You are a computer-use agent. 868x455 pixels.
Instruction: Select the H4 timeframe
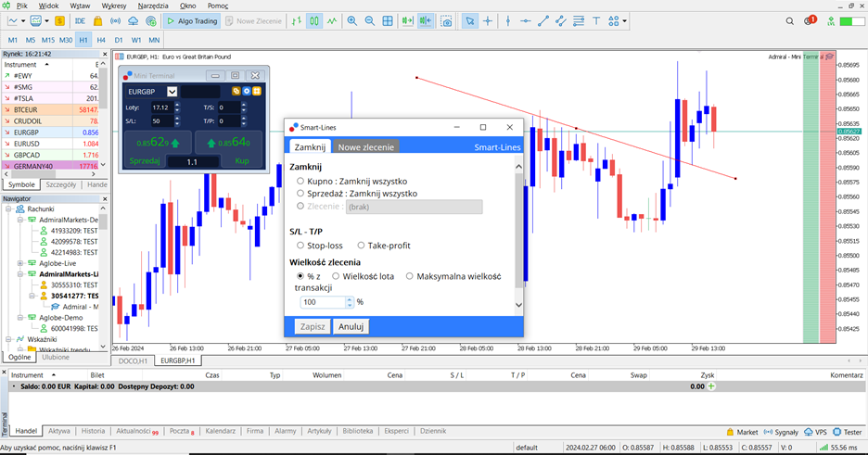point(101,40)
